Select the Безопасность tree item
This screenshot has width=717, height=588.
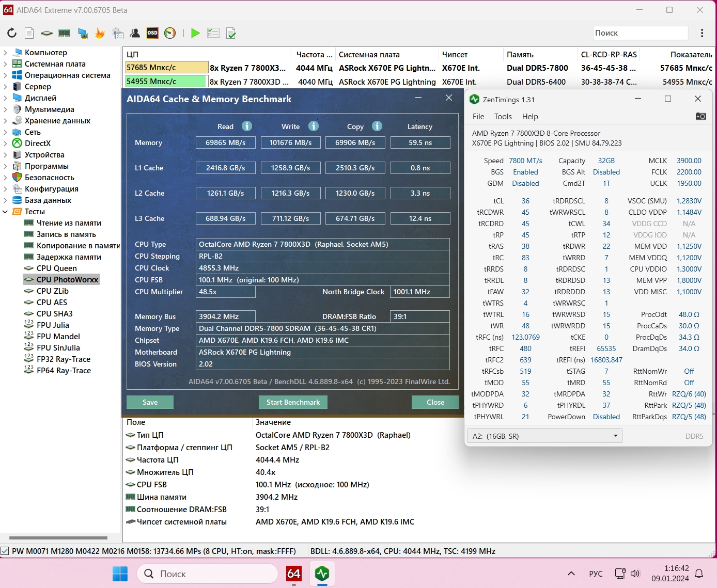click(x=50, y=178)
